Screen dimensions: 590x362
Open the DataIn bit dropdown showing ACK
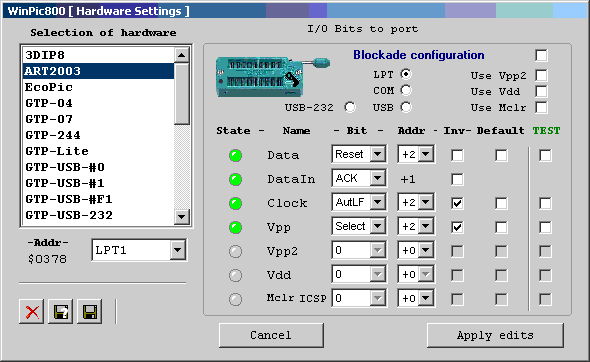coord(377,178)
